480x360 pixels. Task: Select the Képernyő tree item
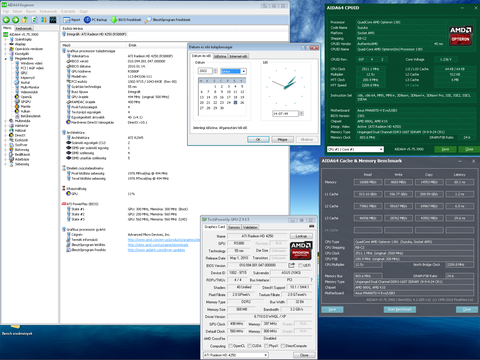[x=25, y=78]
